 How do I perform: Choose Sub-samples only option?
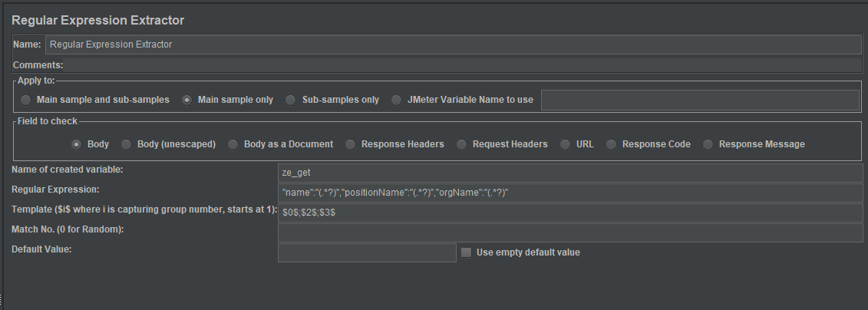coord(291,100)
